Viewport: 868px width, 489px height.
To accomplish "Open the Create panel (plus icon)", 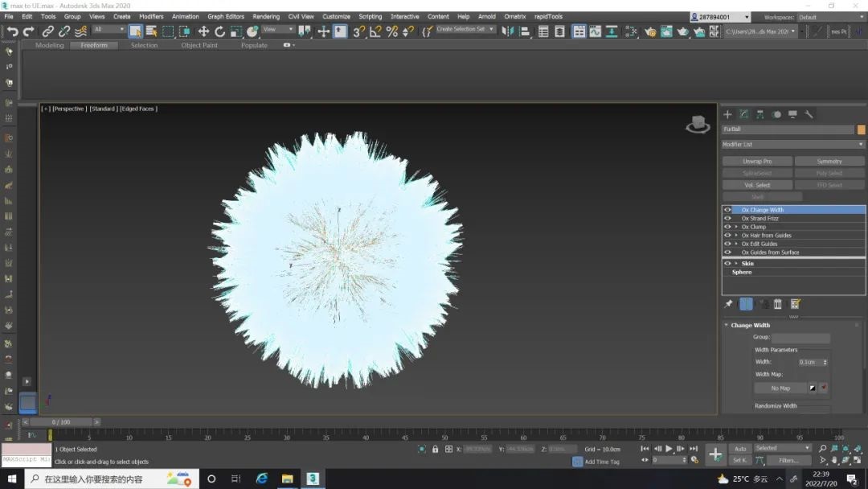I will [727, 114].
